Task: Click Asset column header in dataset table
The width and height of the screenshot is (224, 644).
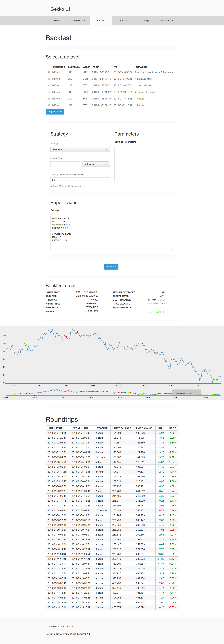Action: click(x=87, y=67)
